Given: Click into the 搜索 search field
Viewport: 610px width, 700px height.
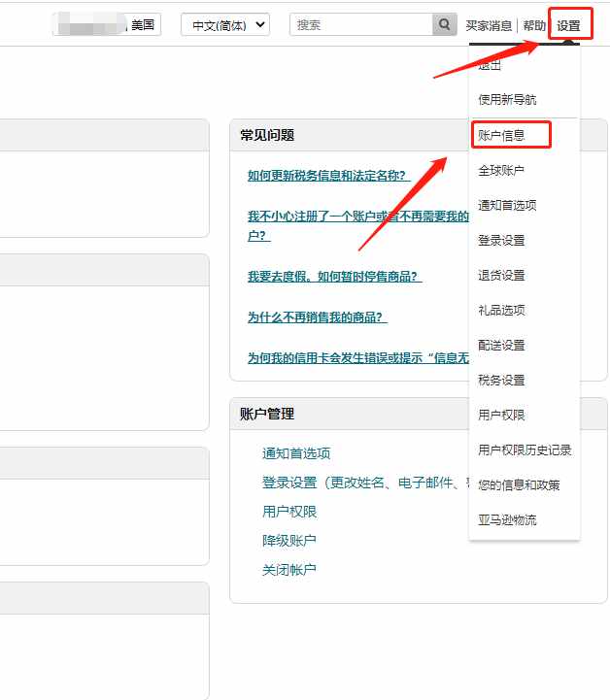Looking at the screenshot, I should [x=361, y=24].
